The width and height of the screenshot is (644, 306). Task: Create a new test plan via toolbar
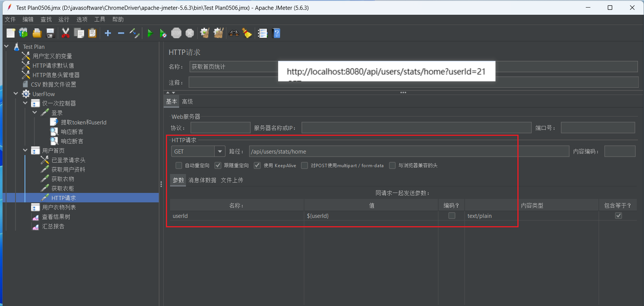[11, 33]
